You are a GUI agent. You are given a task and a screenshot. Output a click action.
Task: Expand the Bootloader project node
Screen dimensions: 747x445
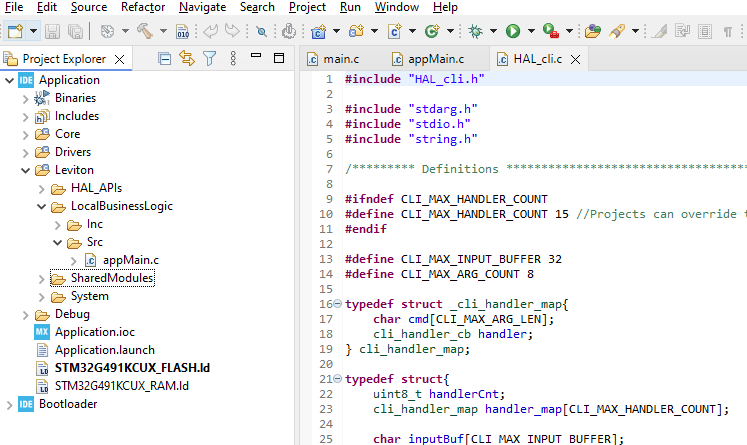9,405
